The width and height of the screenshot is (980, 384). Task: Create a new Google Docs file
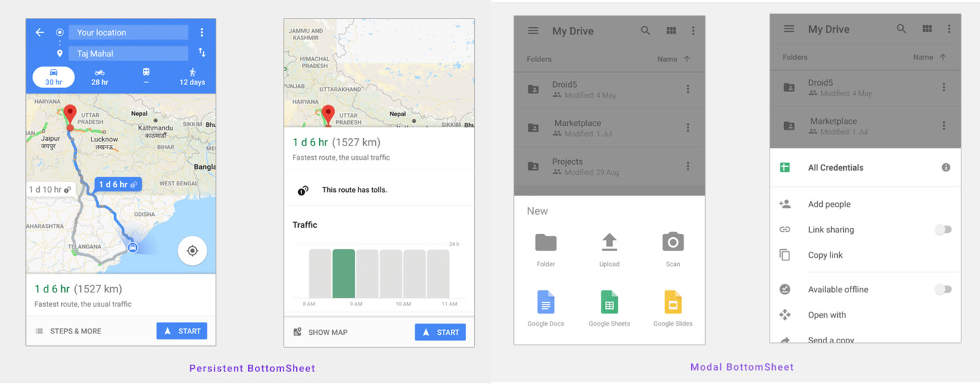click(x=546, y=309)
